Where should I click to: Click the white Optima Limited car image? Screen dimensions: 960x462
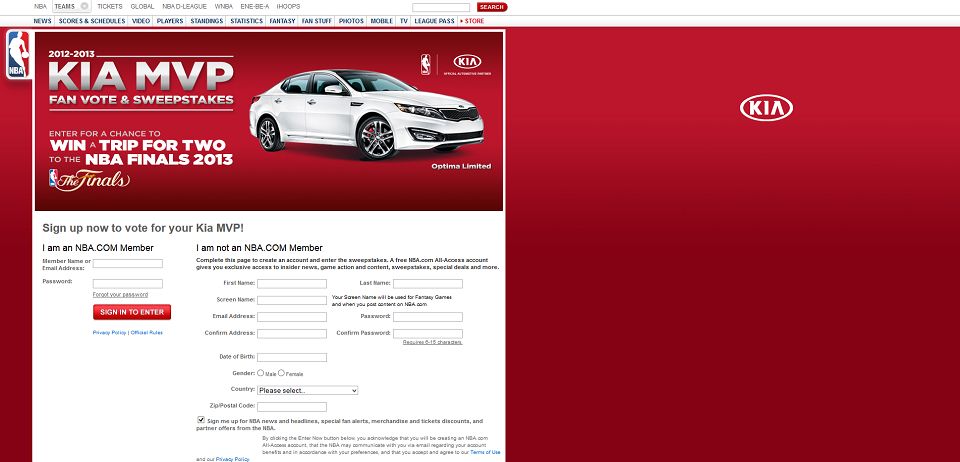pyautogui.click(x=366, y=114)
